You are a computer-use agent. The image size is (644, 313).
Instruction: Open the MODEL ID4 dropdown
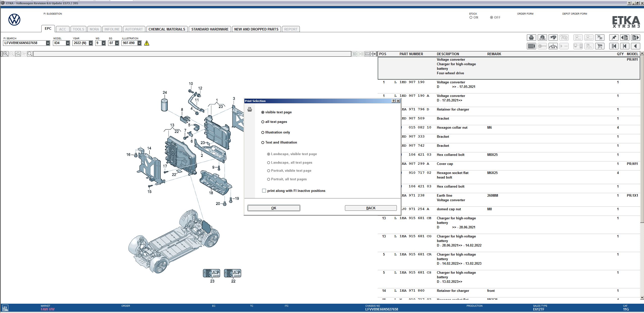[68, 43]
